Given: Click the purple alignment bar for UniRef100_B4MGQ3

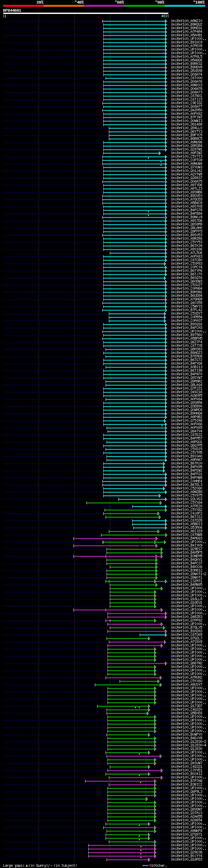Looking at the screenshot, I should [115, 538].
